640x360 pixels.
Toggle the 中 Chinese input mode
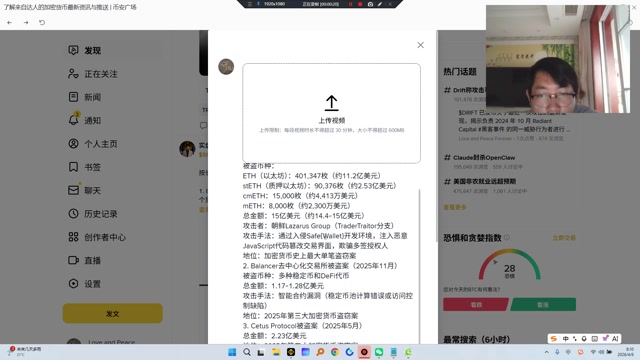coord(565,339)
